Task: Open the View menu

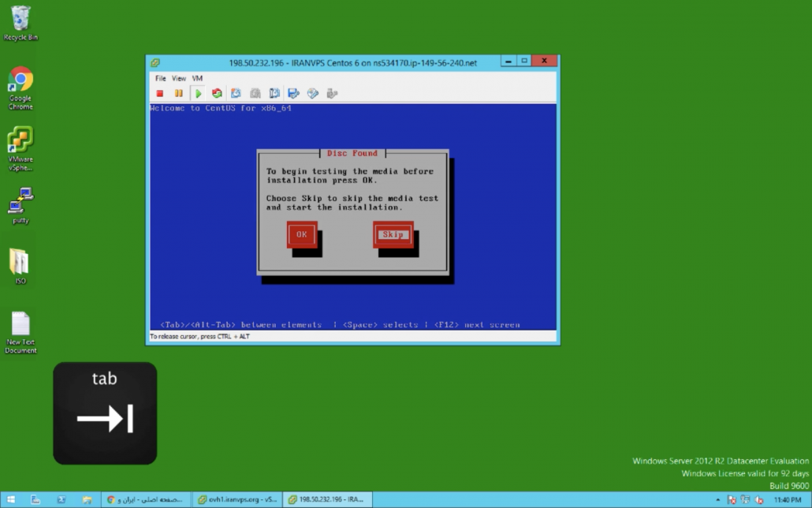Action: (x=178, y=78)
